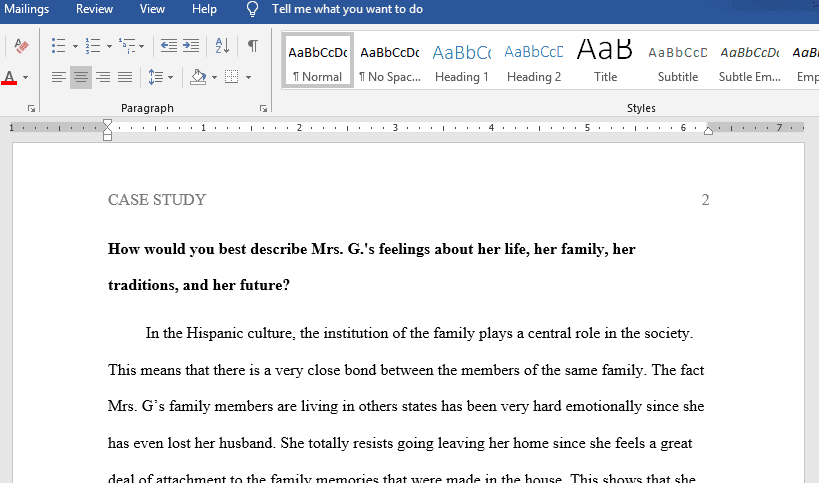The image size is (819, 483).
Task: Apply the Heading 2 style
Action: coord(534,60)
